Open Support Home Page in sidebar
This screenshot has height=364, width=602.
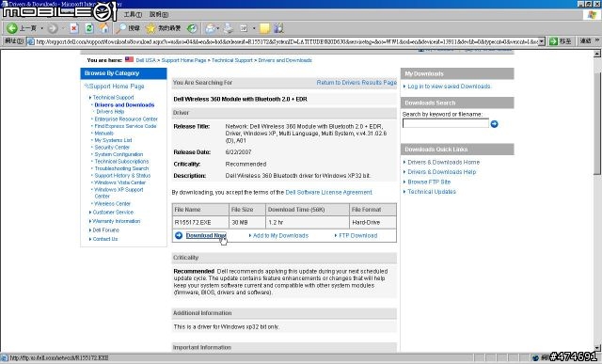[117, 87]
